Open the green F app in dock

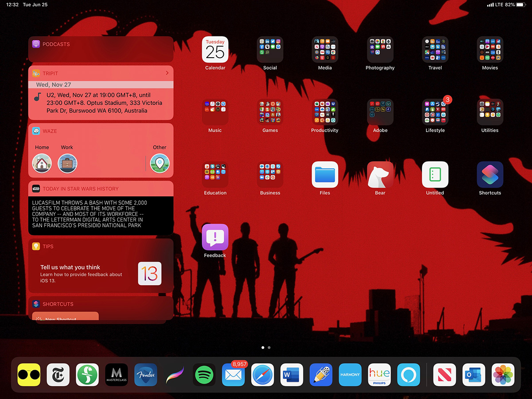click(87, 375)
